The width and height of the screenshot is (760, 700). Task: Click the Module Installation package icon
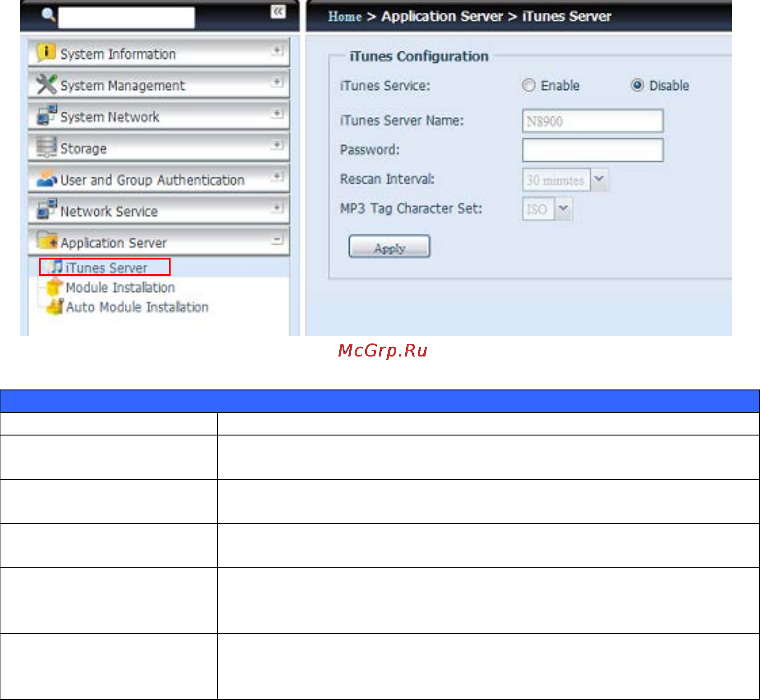point(55,287)
